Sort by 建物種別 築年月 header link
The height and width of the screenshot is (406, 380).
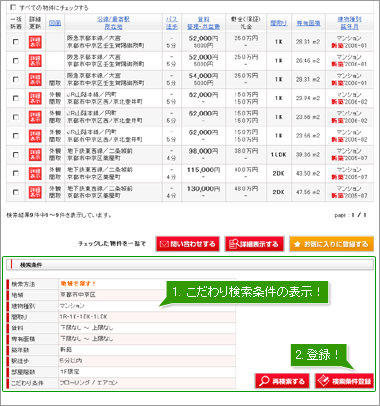pos(349,23)
